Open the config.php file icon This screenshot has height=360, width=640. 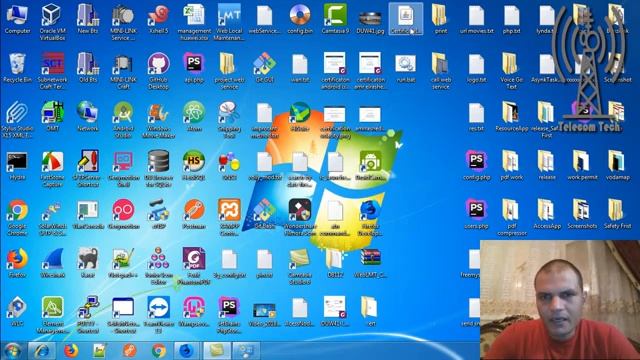tap(476, 166)
